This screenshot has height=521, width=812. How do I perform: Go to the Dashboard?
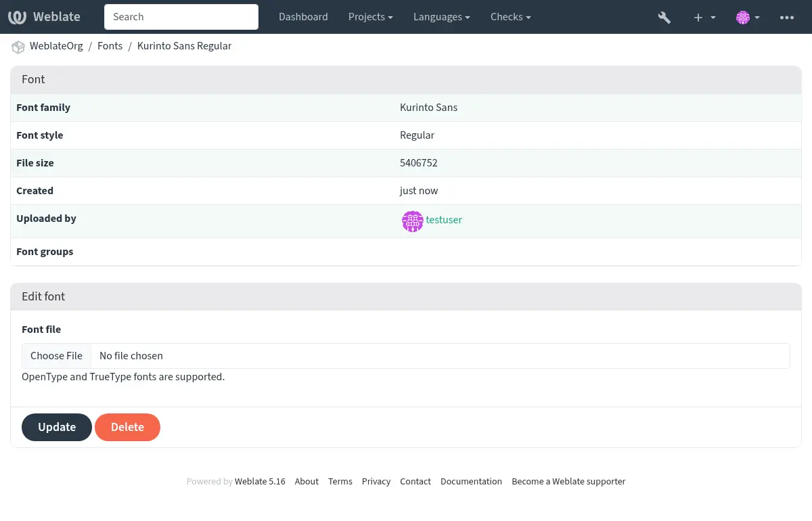(303, 17)
